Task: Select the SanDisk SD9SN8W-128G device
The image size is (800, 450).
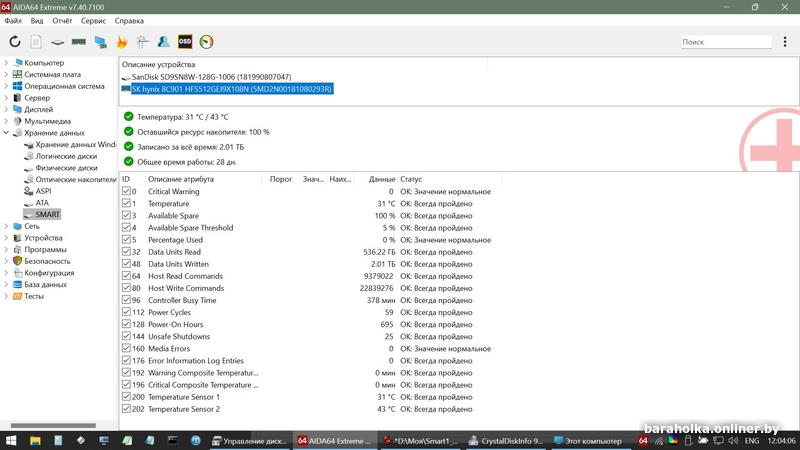Action: 211,77
